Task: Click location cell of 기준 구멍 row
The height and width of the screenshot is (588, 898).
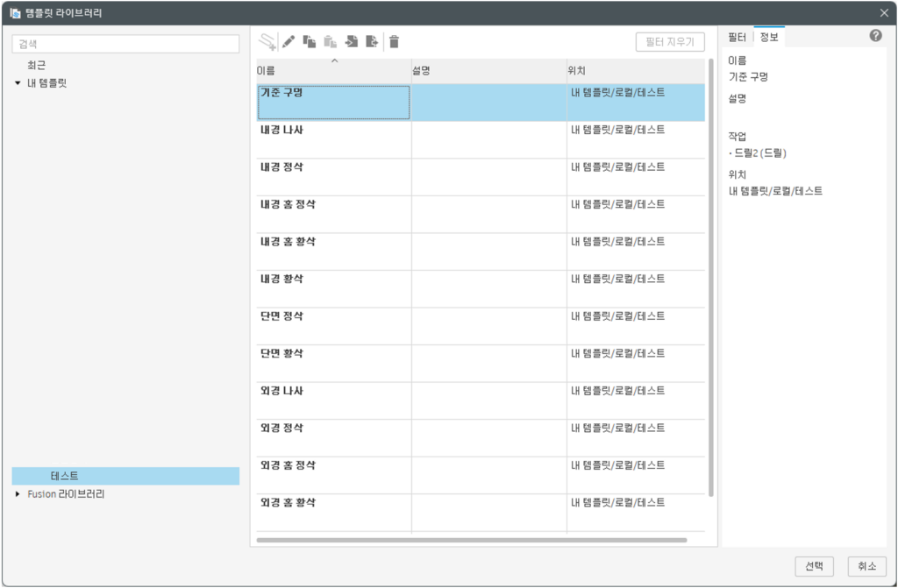Action: (x=636, y=103)
